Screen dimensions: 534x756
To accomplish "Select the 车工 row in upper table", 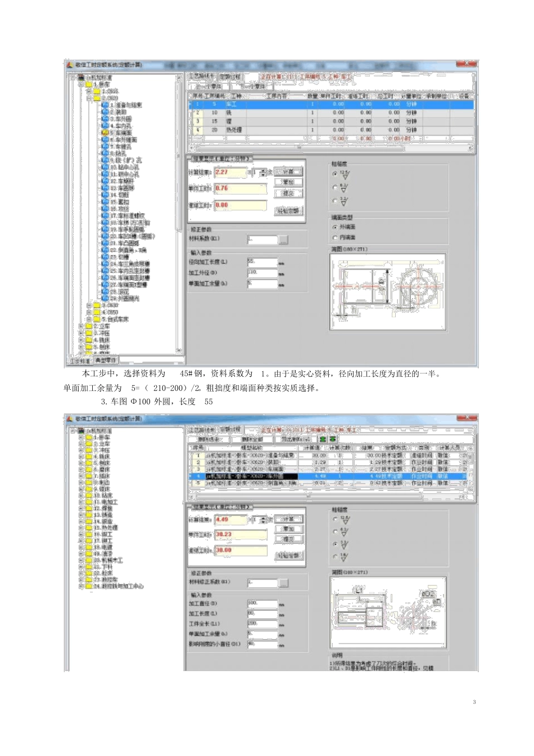I will 332,105.
